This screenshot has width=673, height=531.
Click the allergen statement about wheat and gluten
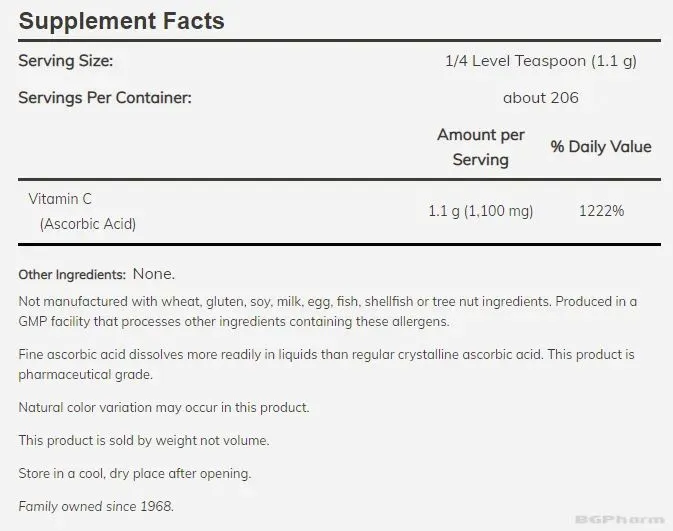click(x=285, y=301)
